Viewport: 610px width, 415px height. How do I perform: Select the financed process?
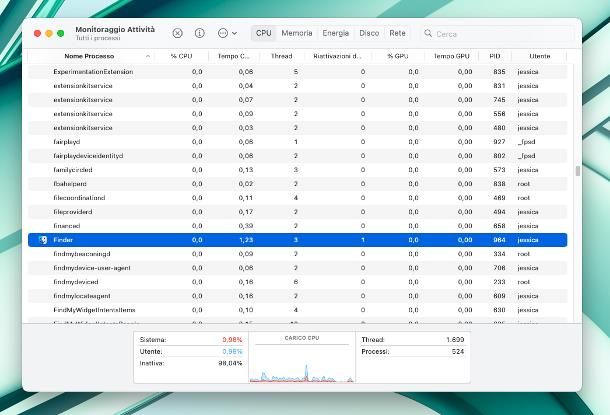(x=298, y=226)
